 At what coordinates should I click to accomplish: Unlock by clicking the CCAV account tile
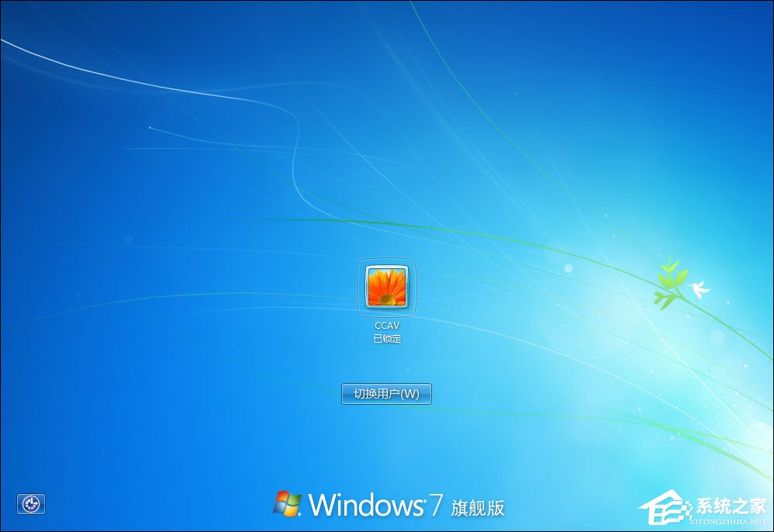[x=388, y=288]
